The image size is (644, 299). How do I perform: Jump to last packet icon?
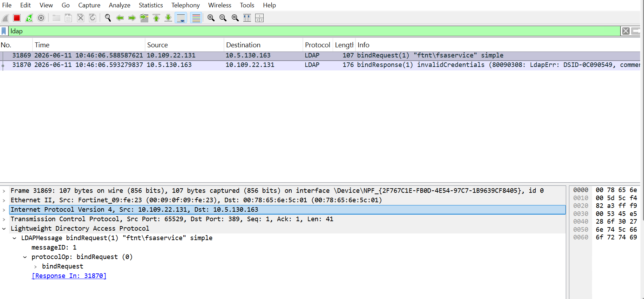[x=168, y=18]
